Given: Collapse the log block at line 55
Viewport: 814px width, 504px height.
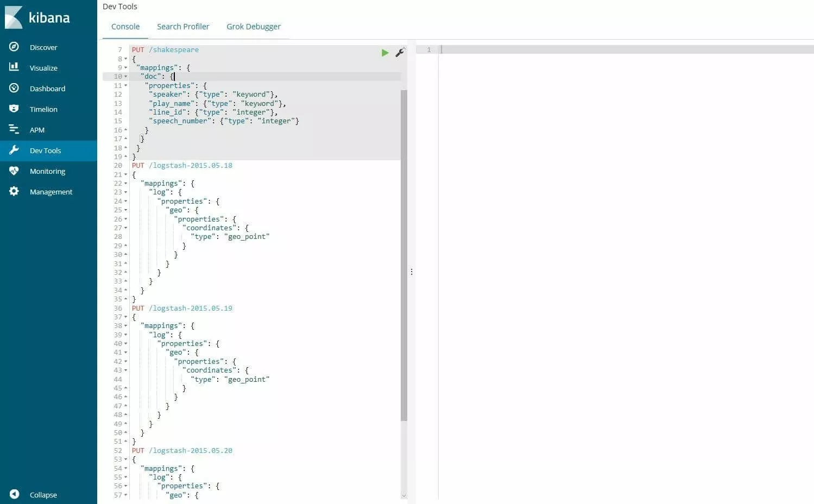Looking at the screenshot, I should 126,477.
